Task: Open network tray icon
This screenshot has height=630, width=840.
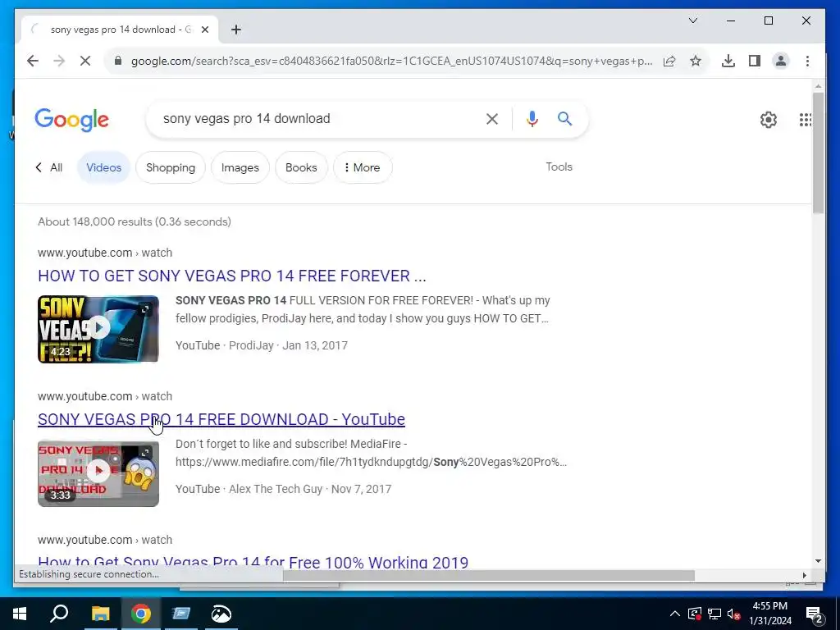Action: pos(714,614)
